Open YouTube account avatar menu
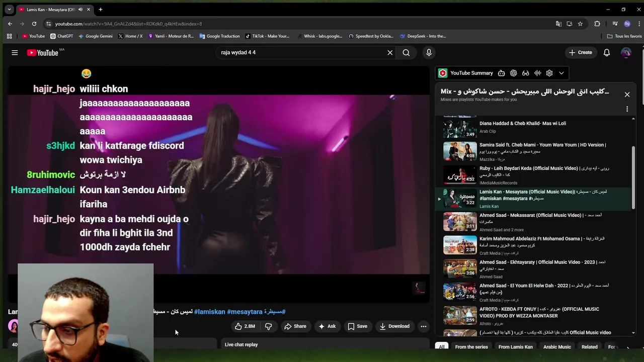This screenshot has width=644, height=362. click(626, 52)
